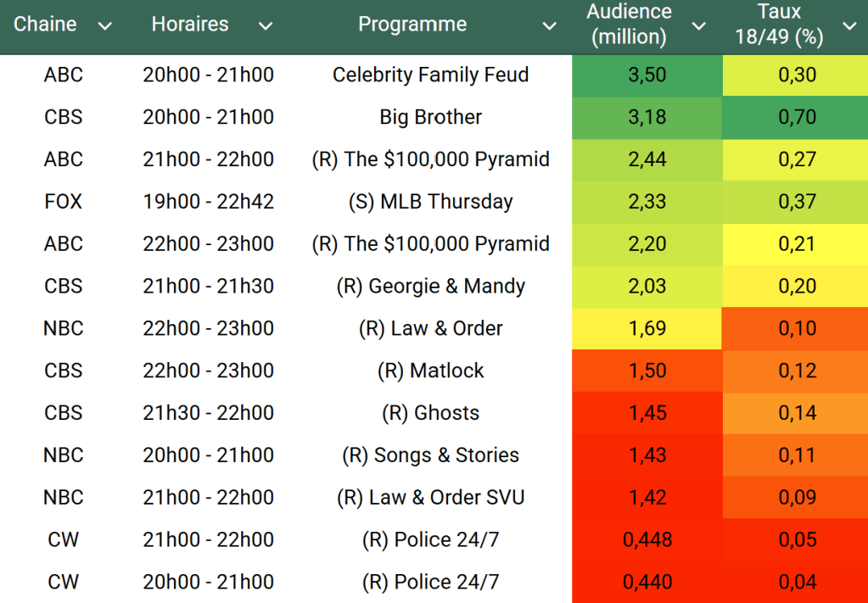Open the Programme column dropdown chevron
Viewport: 868px width, 603px height.
(x=550, y=26)
